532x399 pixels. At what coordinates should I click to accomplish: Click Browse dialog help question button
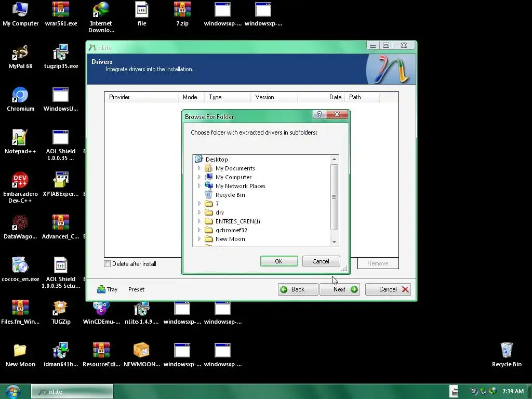[320, 114]
